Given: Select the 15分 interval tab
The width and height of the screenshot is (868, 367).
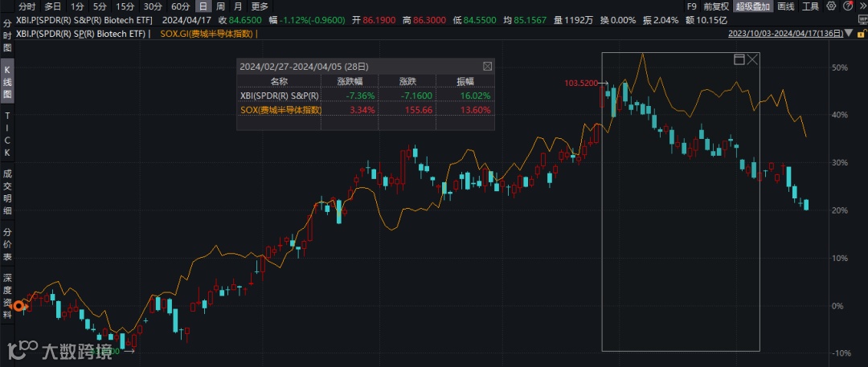Looking at the screenshot, I should point(124,6).
